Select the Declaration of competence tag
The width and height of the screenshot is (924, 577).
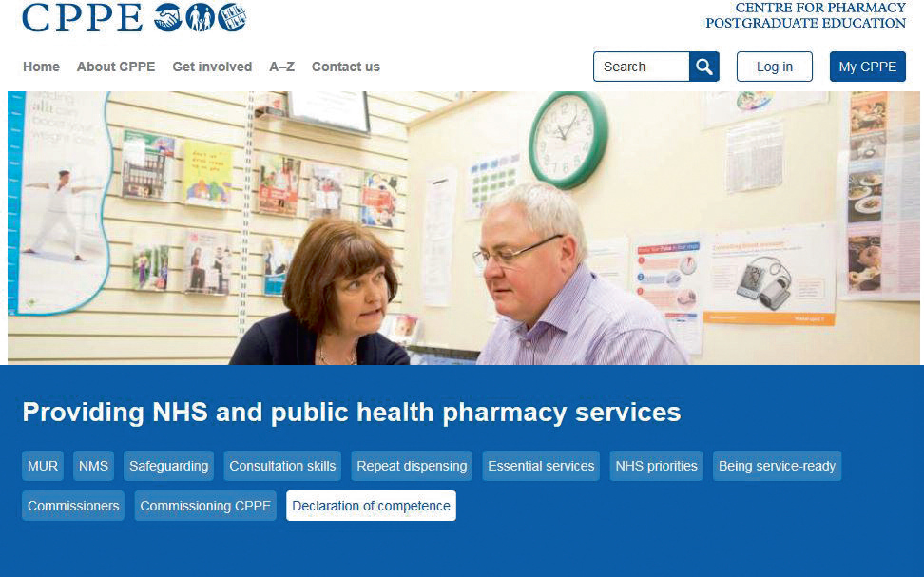(x=372, y=506)
